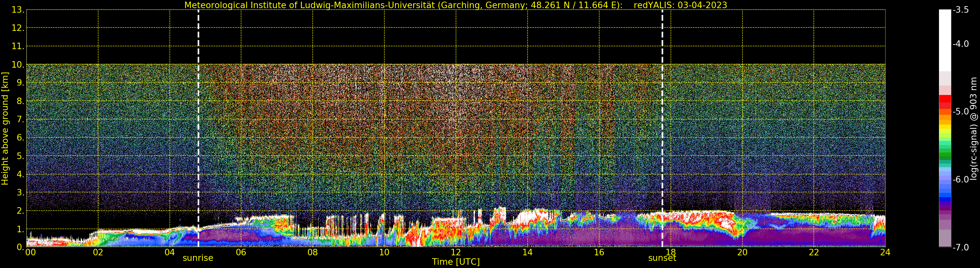
Task: Click the '10' time axis tick label
Action: (384, 252)
